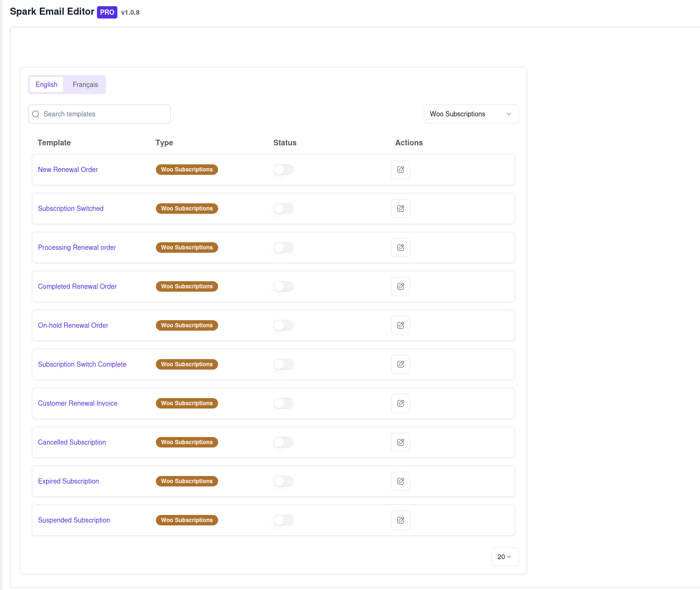700x590 pixels.
Task: Switch to the Français language tab
Action: (x=85, y=85)
